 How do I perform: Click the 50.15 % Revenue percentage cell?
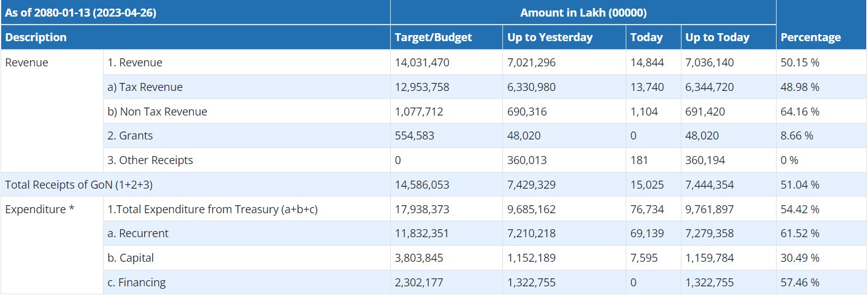pos(800,63)
